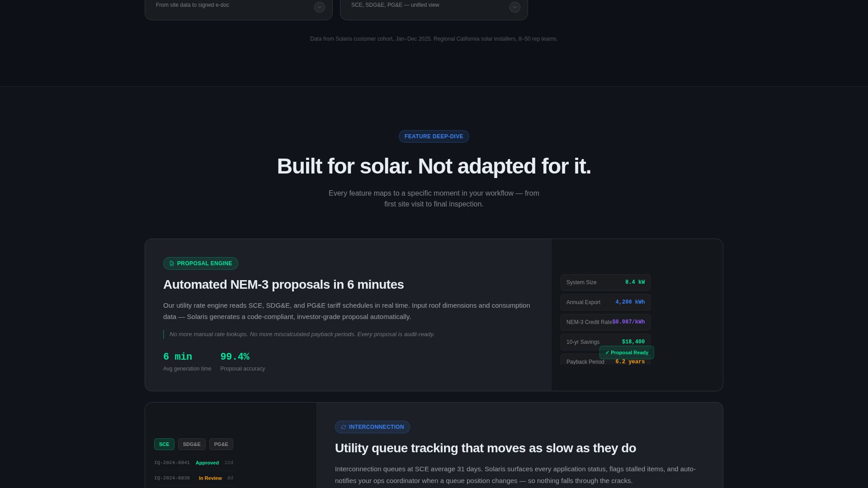Select the System Size 8.4 kW row
Viewport: 868px width, 488px height.
[605, 282]
